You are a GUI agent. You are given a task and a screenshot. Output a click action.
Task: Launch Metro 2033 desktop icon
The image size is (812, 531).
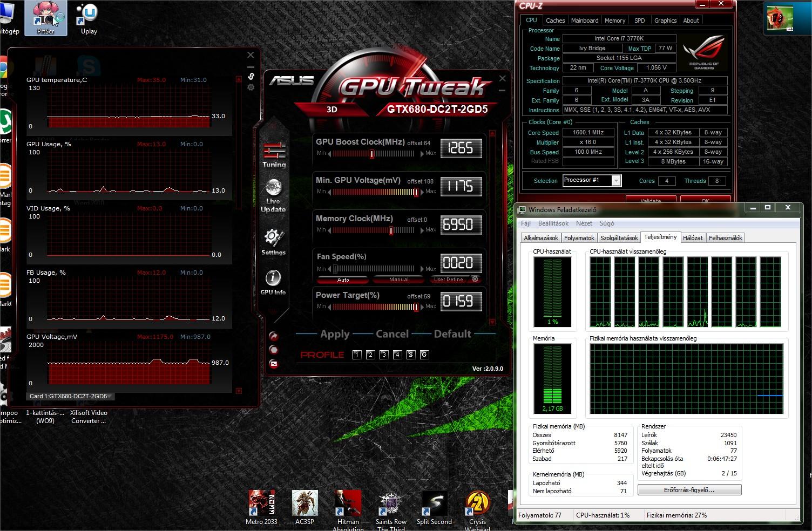[x=261, y=508]
